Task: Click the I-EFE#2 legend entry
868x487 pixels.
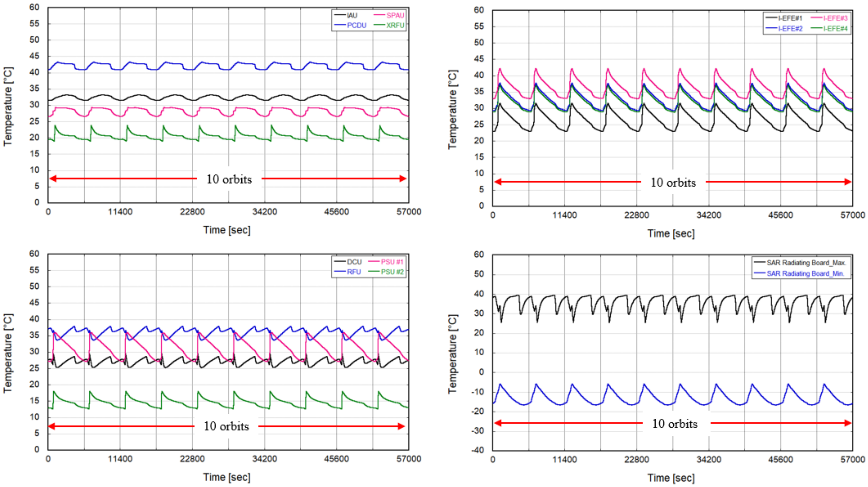Action: pos(790,29)
